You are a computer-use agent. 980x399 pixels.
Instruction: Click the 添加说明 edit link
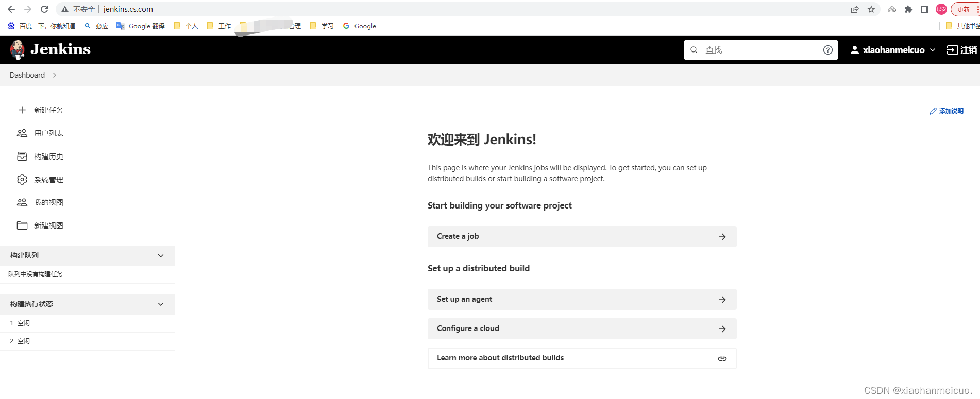pos(947,111)
